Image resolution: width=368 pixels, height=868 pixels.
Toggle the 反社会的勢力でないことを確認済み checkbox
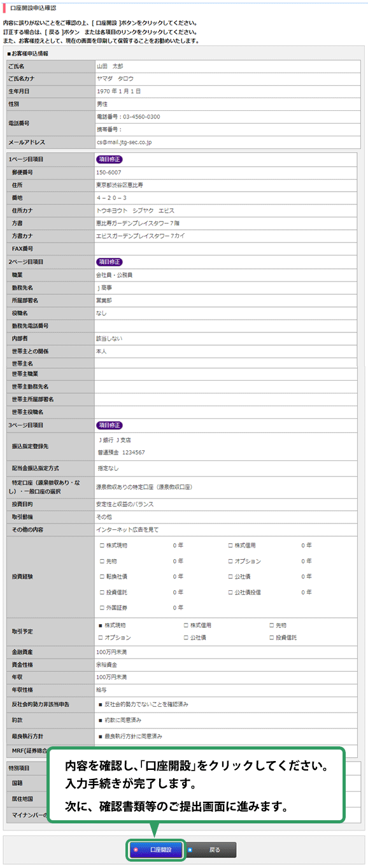pyautogui.click(x=101, y=704)
